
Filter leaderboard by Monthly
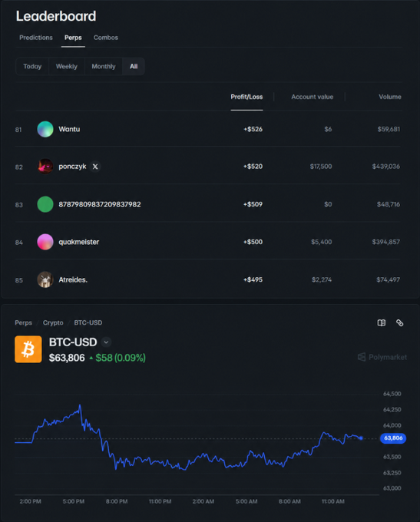click(104, 66)
